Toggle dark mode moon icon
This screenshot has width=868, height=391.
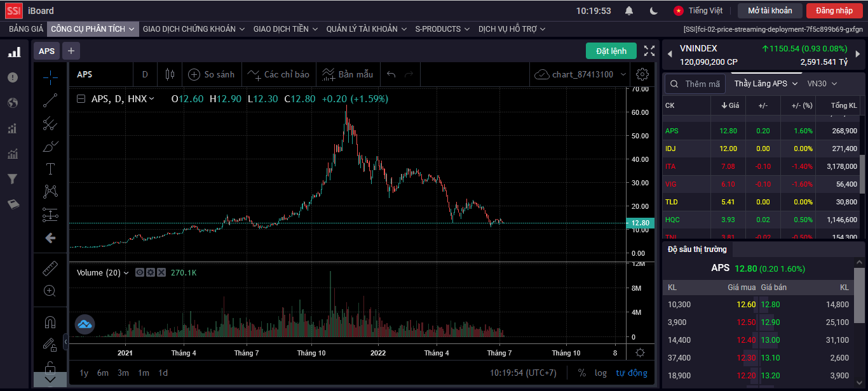point(654,11)
